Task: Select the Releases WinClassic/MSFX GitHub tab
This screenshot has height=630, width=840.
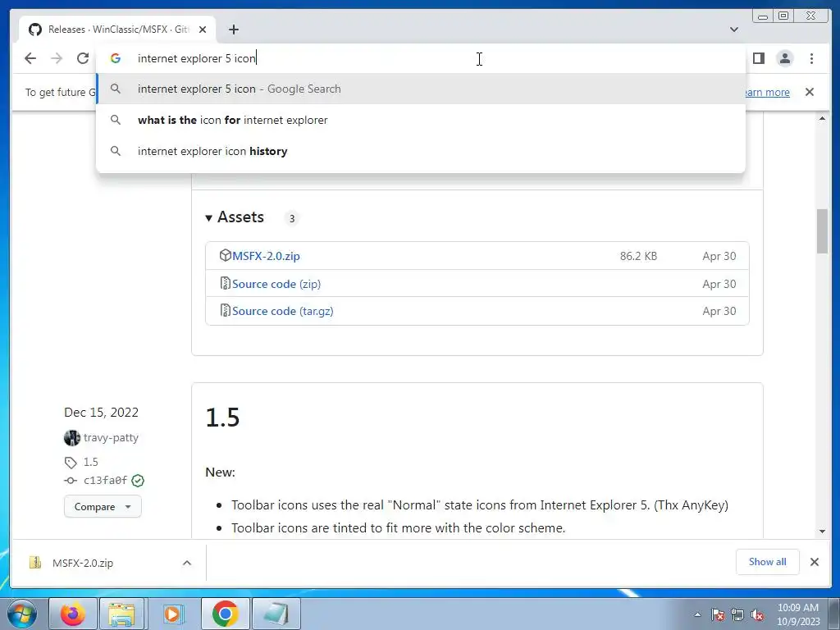Action: (117, 30)
